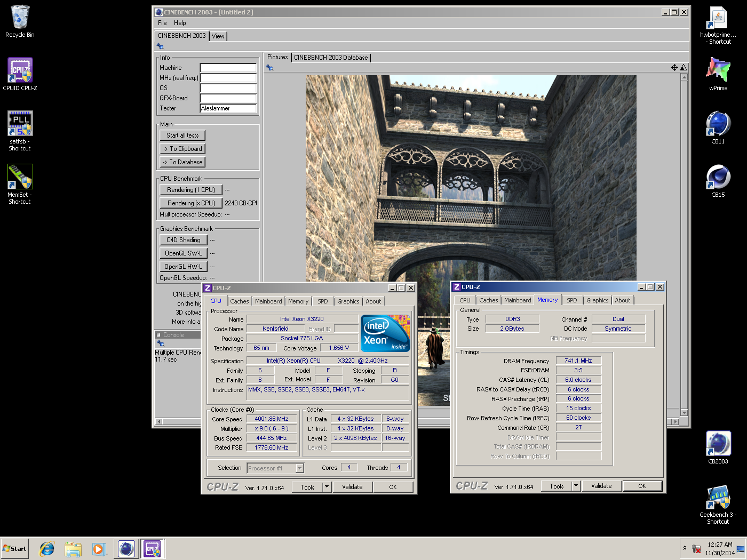This screenshot has width=747, height=560.
Task: Open the MemSet shortcut icon
Action: click(20, 184)
